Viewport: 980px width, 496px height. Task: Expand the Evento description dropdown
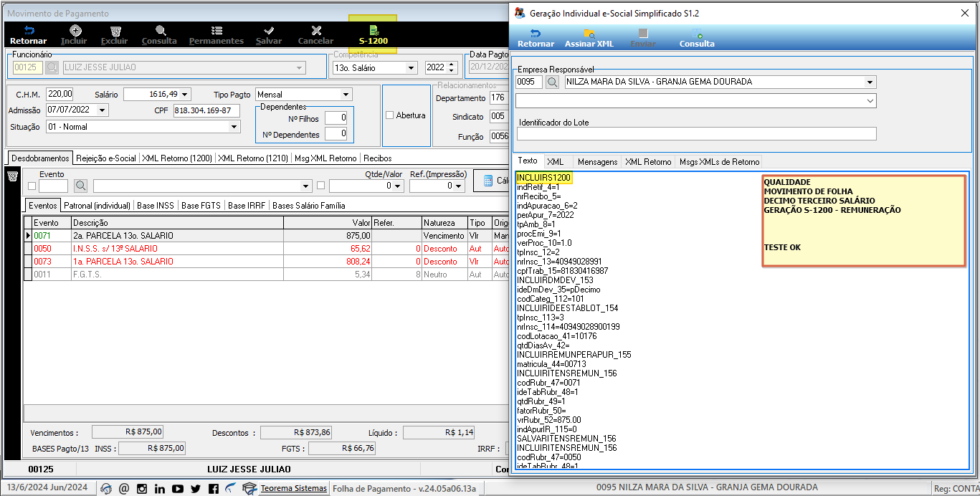point(306,186)
